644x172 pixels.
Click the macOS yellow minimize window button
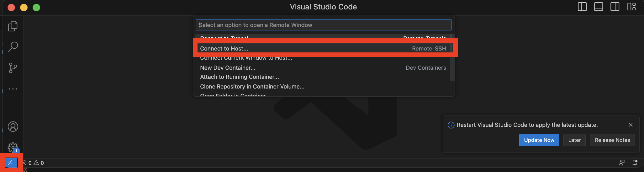tap(24, 7)
